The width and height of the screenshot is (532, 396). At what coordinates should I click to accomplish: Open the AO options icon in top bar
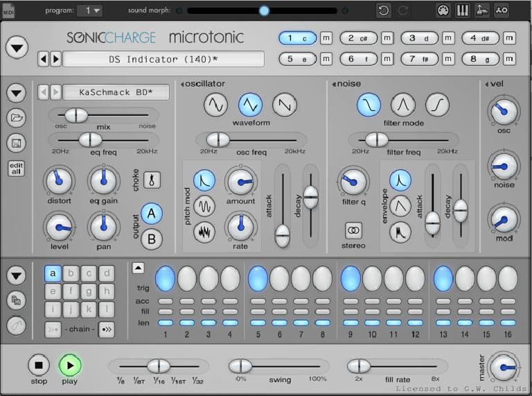(502, 10)
